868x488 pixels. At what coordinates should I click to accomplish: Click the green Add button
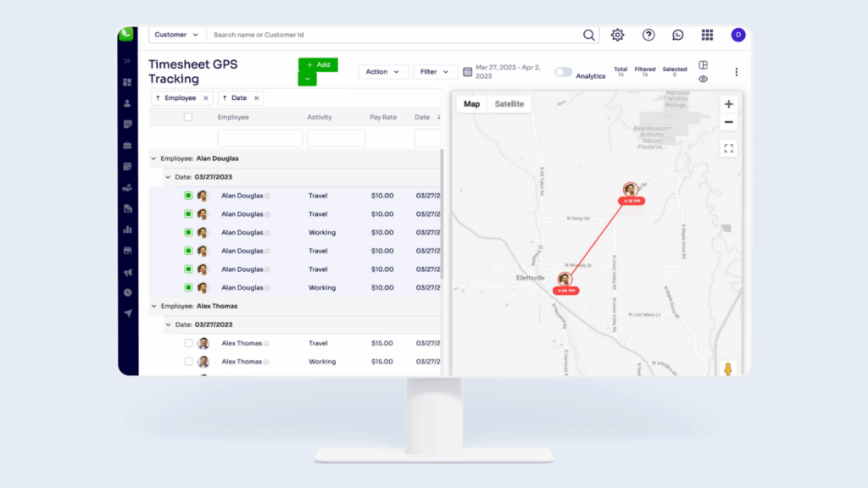point(318,64)
